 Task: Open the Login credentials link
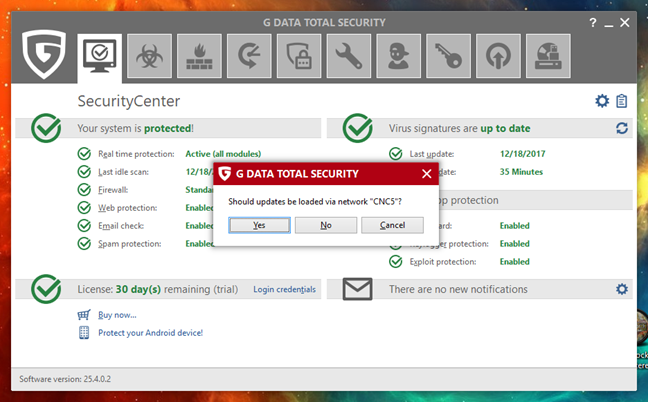pyautogui.click(x=284, y=290)
